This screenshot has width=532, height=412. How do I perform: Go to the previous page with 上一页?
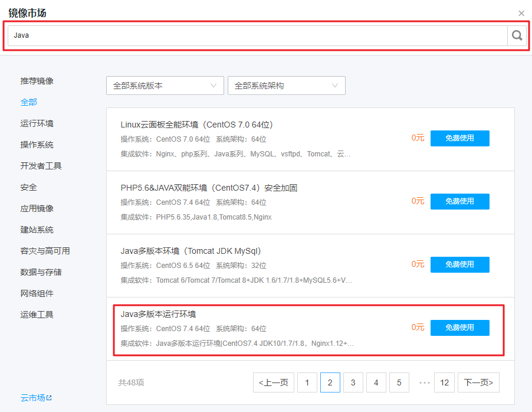click(x=274, y=382)
